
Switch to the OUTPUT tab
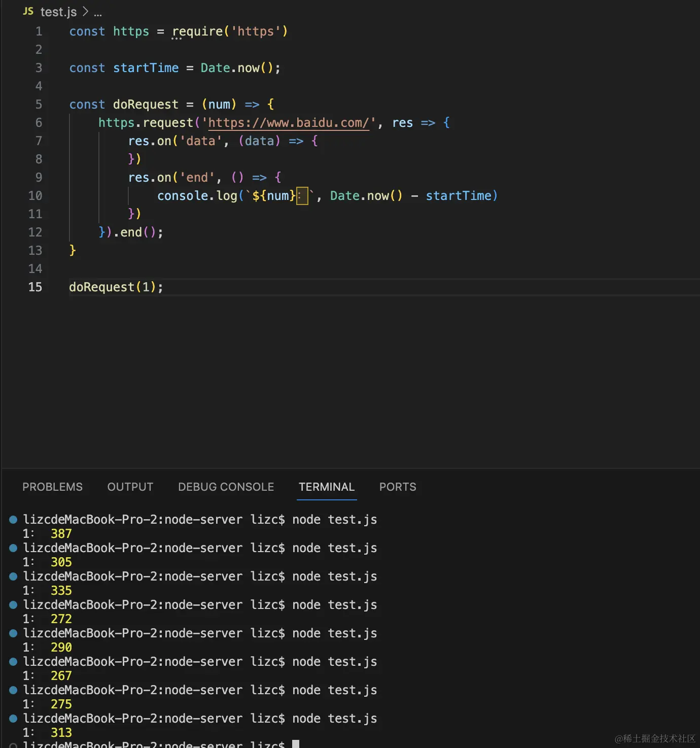click(x=130, y=487)
